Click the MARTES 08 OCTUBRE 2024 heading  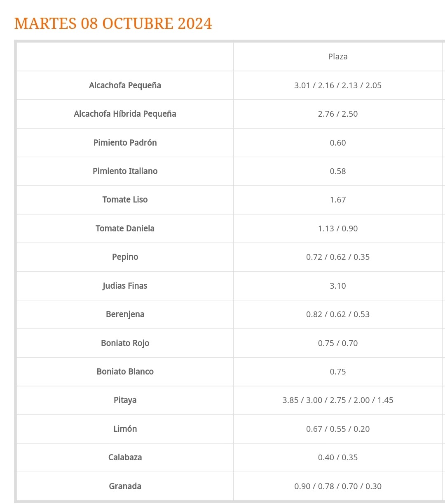(113, 24)
